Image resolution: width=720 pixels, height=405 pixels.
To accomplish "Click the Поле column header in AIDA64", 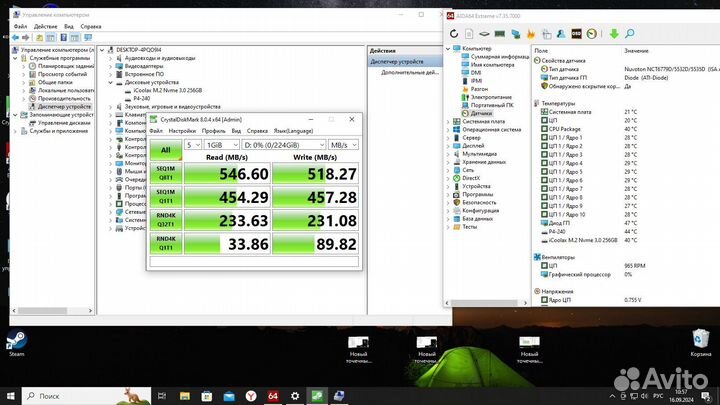I will (541, 51).
